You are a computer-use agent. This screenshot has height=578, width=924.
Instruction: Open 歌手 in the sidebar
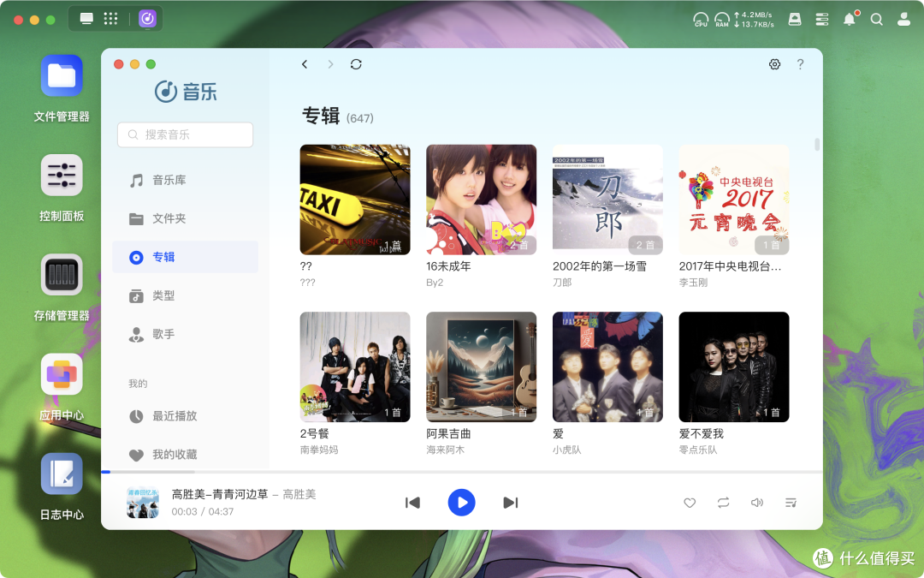tap(185, 334)
